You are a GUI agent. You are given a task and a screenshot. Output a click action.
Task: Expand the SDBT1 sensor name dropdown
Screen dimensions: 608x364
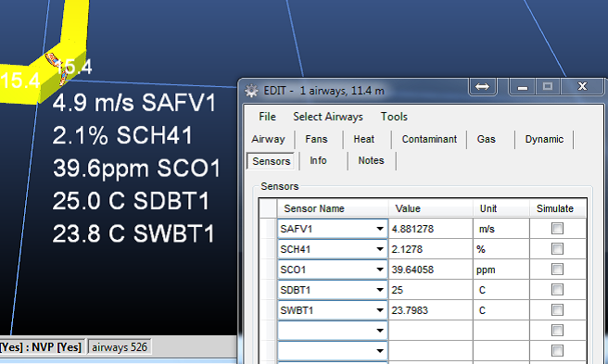click(x=380, y=290)
